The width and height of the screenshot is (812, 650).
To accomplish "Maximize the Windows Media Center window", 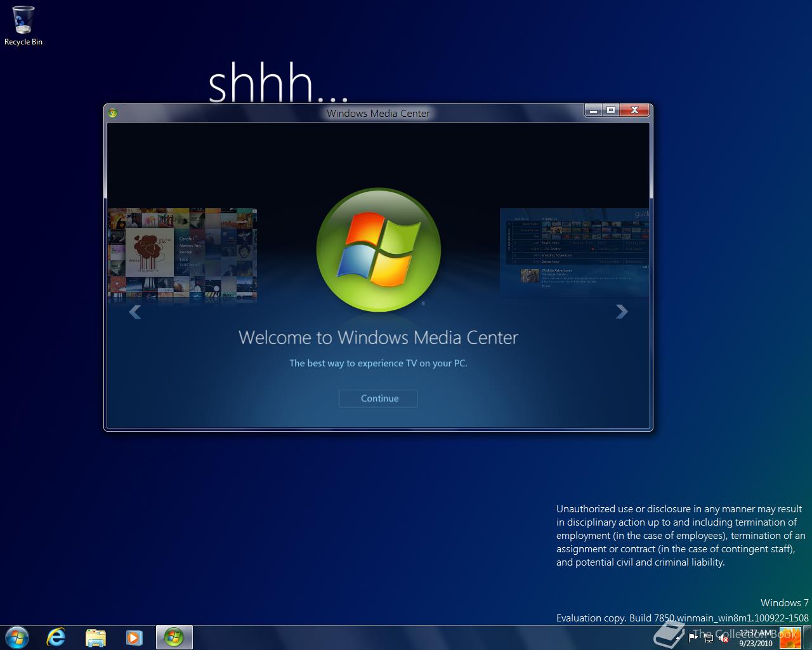I will coord(611,110).
